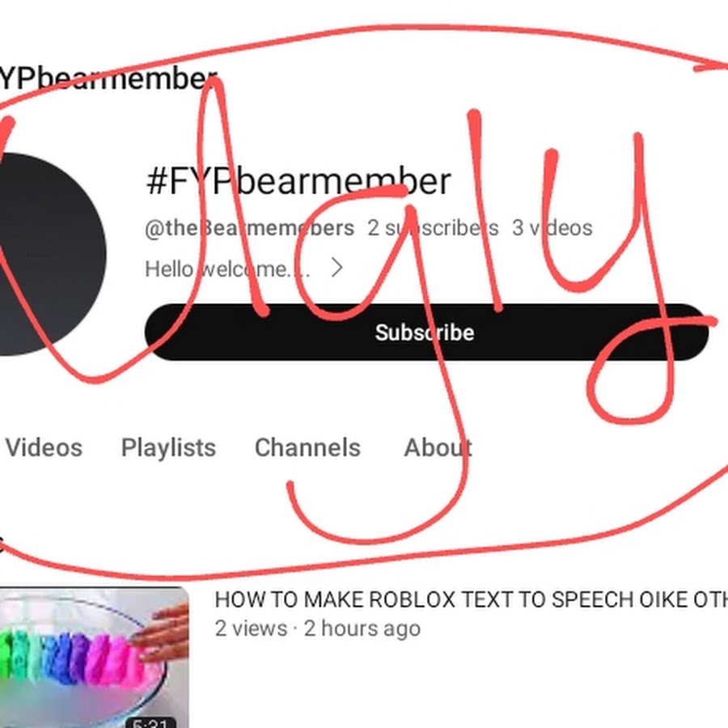Open the Roblox text to speech video title

click(471, 599)
